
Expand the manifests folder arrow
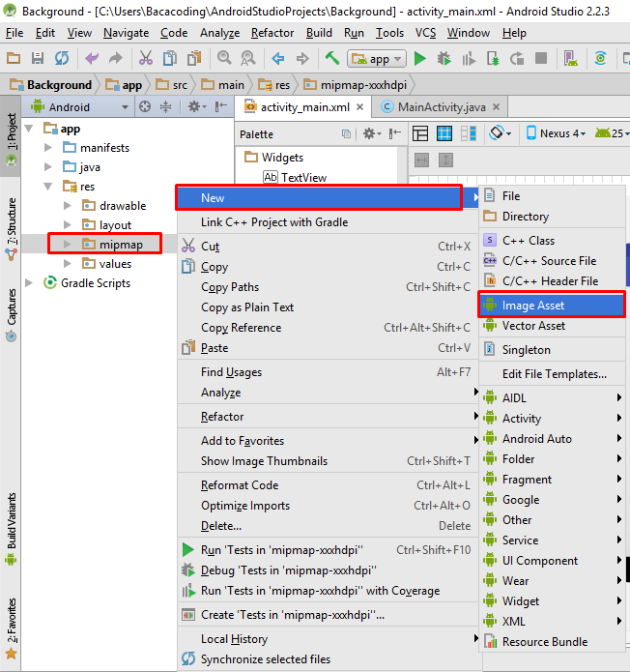tap(48, 147)
